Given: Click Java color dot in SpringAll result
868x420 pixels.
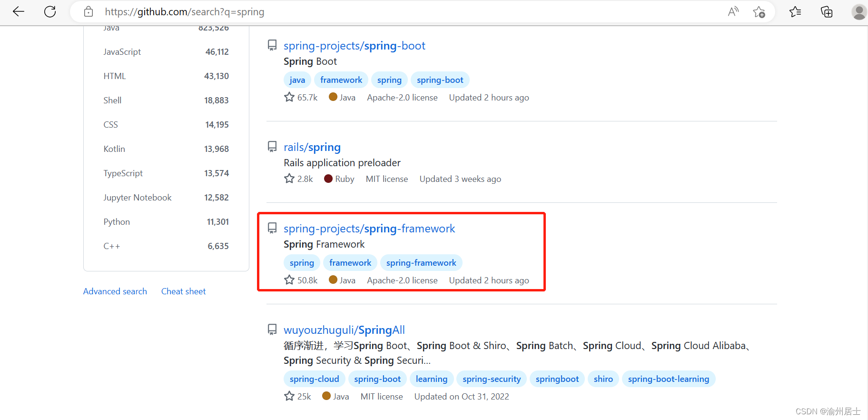Looking at the screenshot, I should tap(326, 396).
